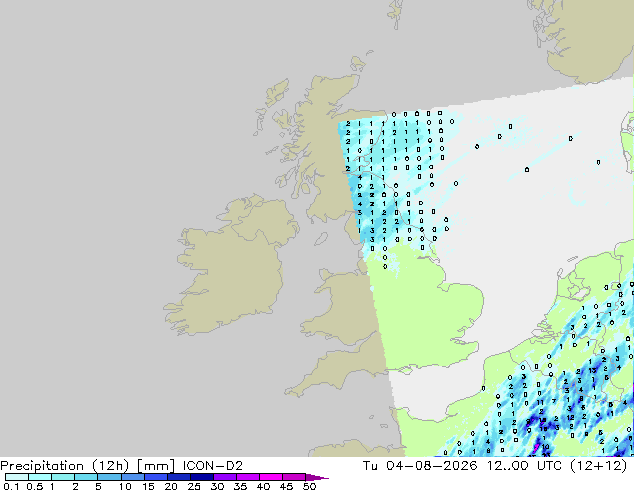Image resolution: width=634 pixels, height=490 pixels.
Task: Select the 0.5–1 mm legend swatch
Action: point(40,477)
